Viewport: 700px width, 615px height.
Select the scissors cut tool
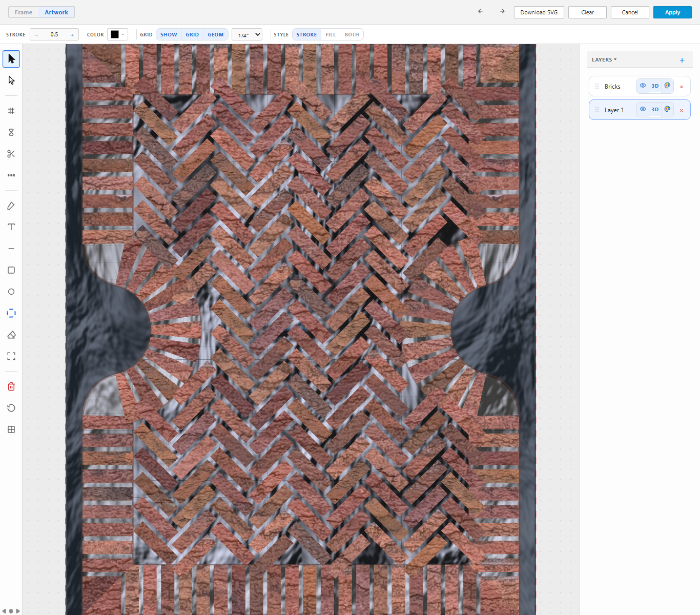click(x=11, y=154)
